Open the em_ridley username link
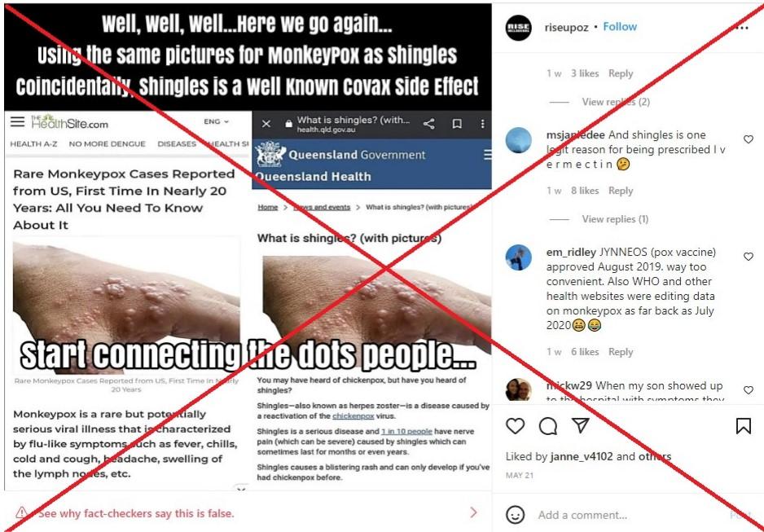The width and height of the screenshot is (764, 532). tap(571, 253)
